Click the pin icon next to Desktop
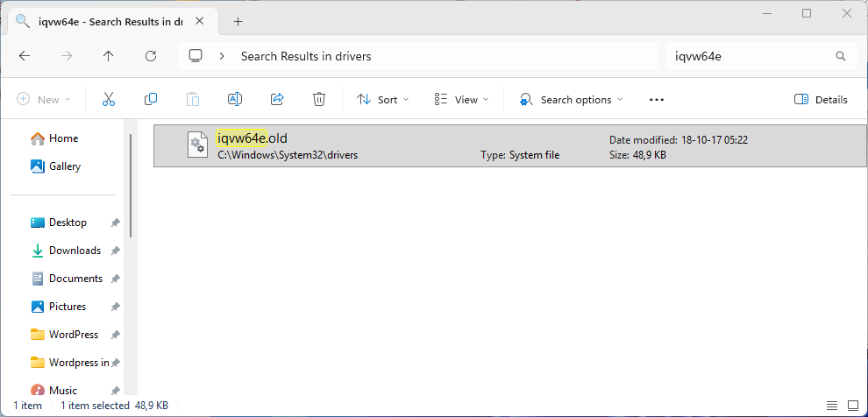The height and width of the screenshot is (417, 868). [115, 223]
